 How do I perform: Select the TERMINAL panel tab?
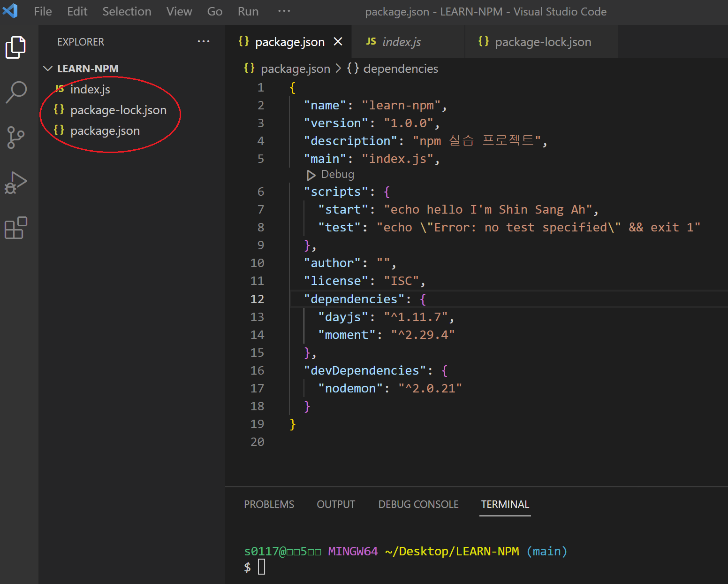point(505,504)
